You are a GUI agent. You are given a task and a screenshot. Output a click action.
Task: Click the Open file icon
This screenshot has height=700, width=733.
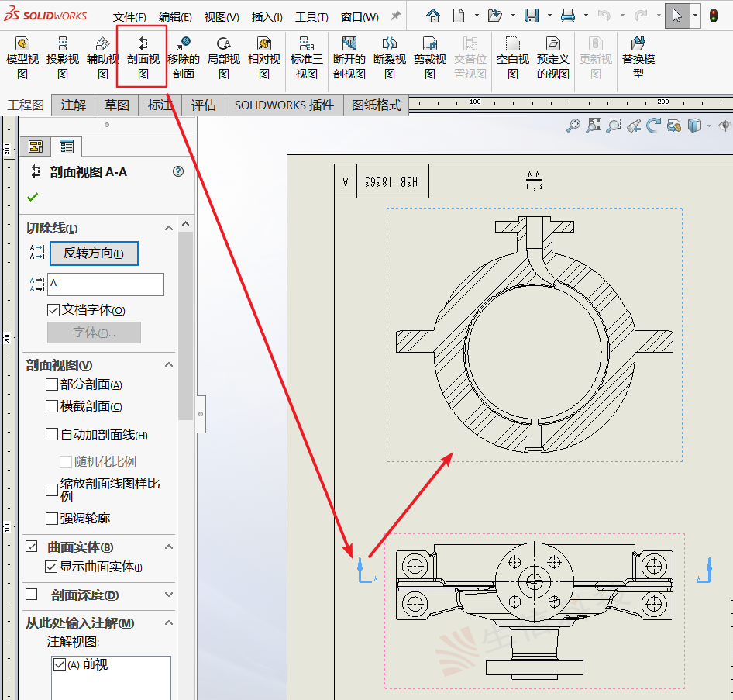(494, 16)
